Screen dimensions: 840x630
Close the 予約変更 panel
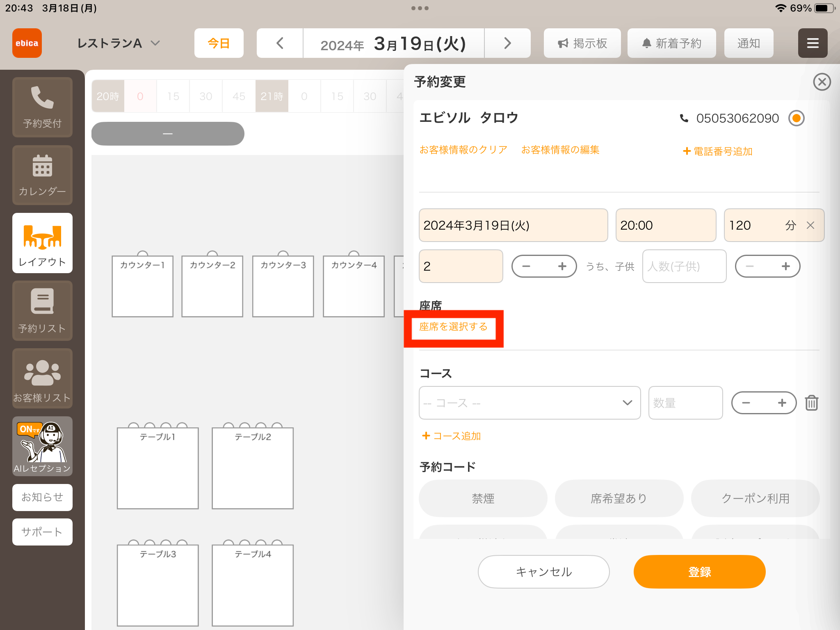(x=822, y=82)
